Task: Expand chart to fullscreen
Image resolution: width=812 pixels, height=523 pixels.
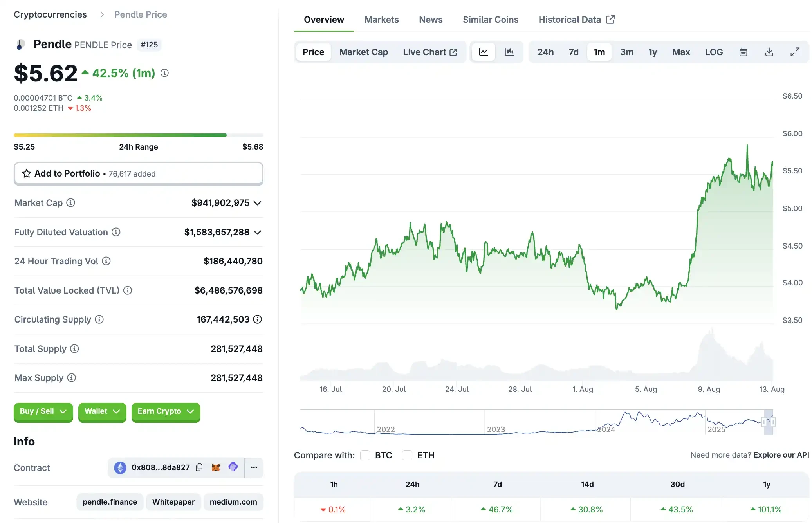Action: pyautogui.click(x=795, y=52)
